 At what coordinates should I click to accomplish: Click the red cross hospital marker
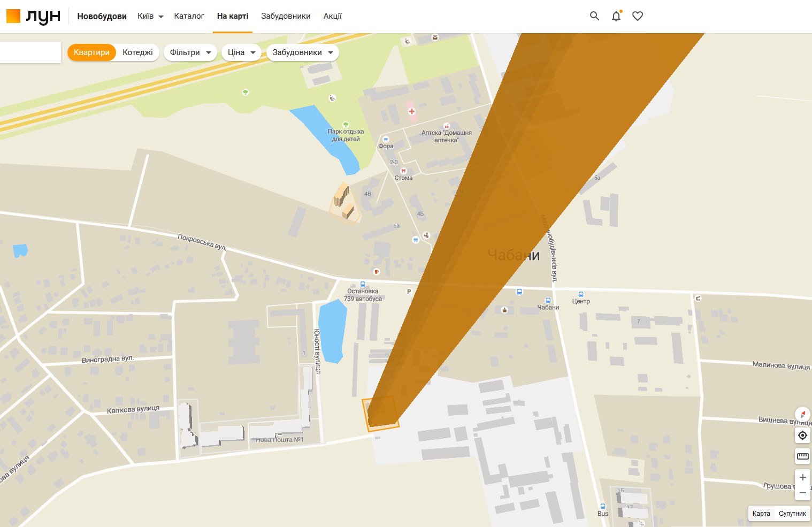pos(411,111)
